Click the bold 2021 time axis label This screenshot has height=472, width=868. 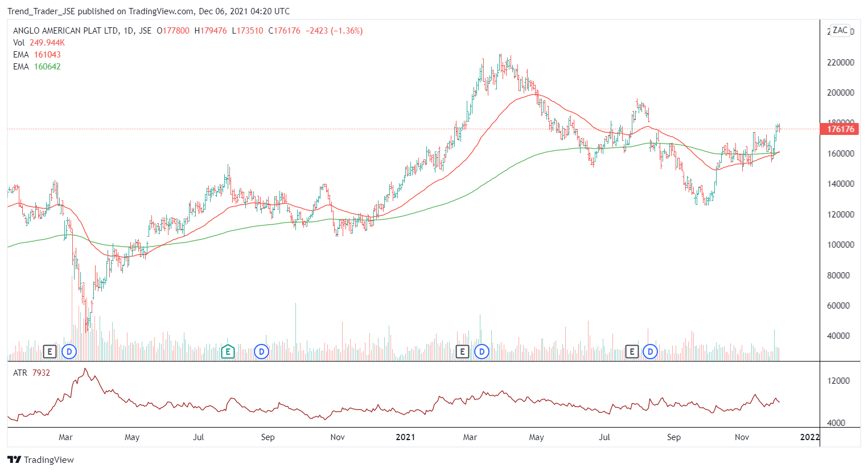pyautogui.click(x=405, y=437)
